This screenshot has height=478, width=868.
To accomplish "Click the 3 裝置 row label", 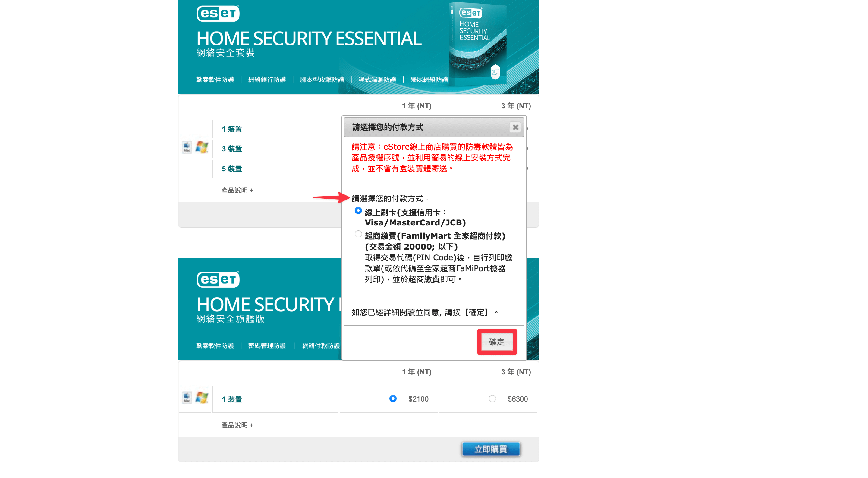I will click(x=232, y=149).
